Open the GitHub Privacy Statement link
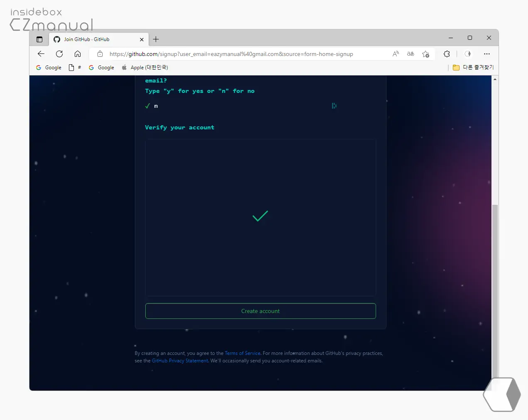The width and height of the screenshot is (528, 420). point(180,361)
